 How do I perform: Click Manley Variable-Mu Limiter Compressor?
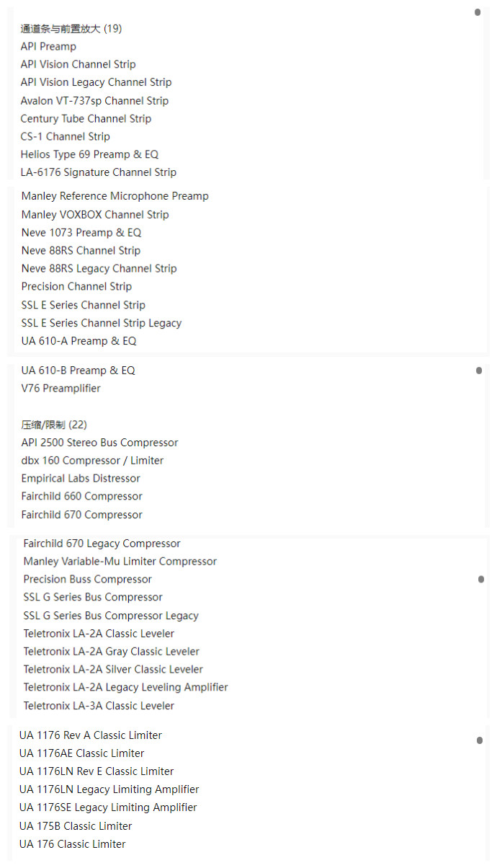tap(120, 562)
